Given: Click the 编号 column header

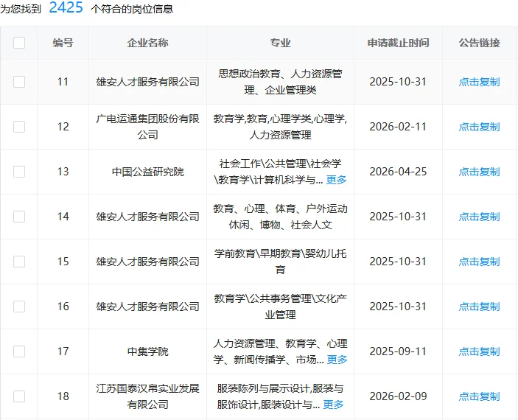Looking at the screenshot, I should coord(63,43).
